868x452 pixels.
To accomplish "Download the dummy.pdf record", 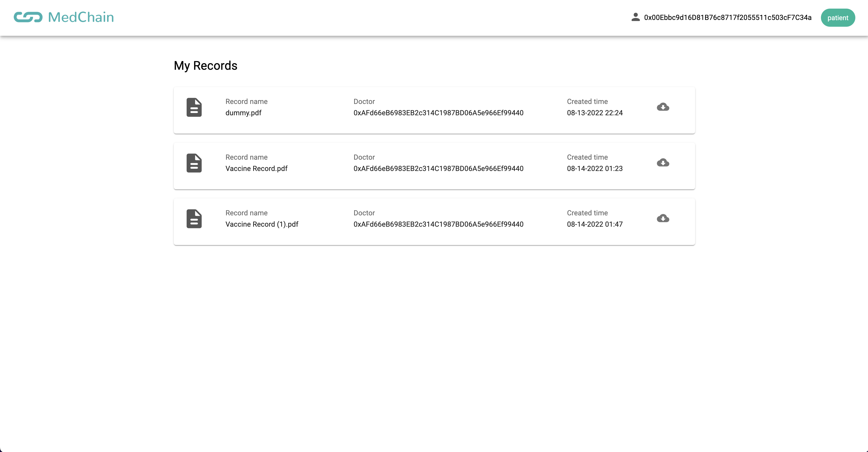I will pos(663,107).
